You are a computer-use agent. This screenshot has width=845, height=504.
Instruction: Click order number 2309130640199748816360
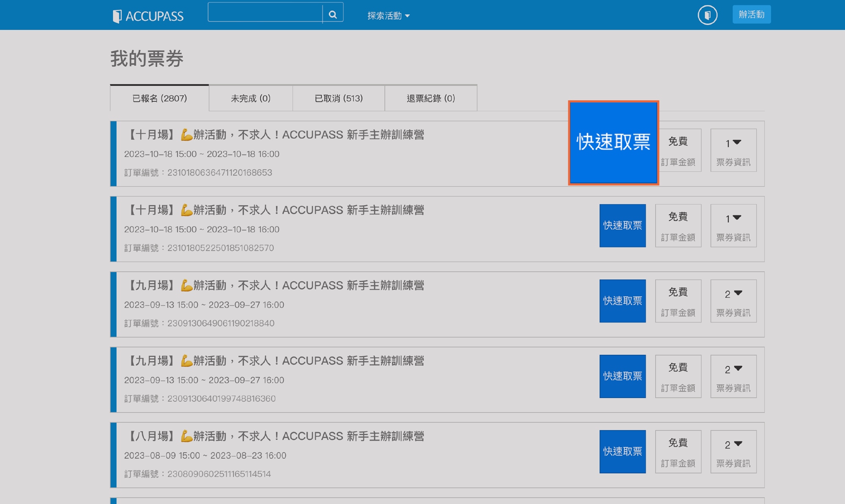(221, 398)
